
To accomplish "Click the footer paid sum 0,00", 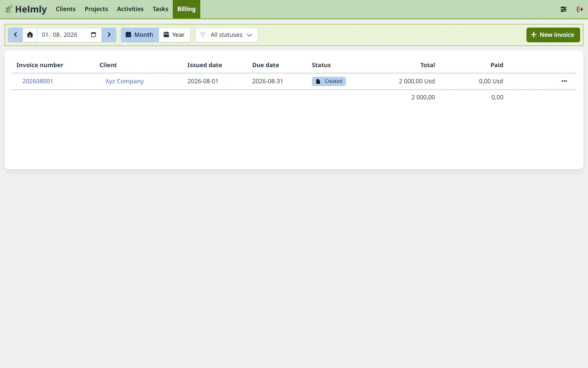I will 498,97.
